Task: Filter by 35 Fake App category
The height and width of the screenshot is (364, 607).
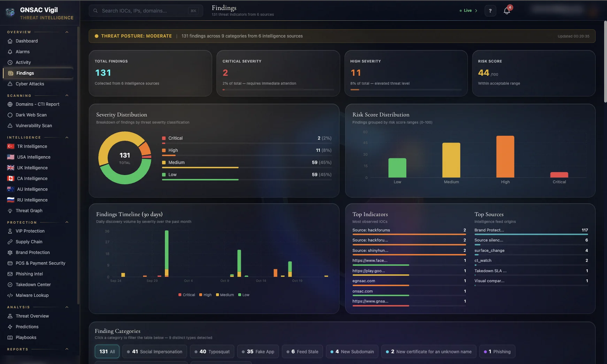Action: tap(258, 351)
